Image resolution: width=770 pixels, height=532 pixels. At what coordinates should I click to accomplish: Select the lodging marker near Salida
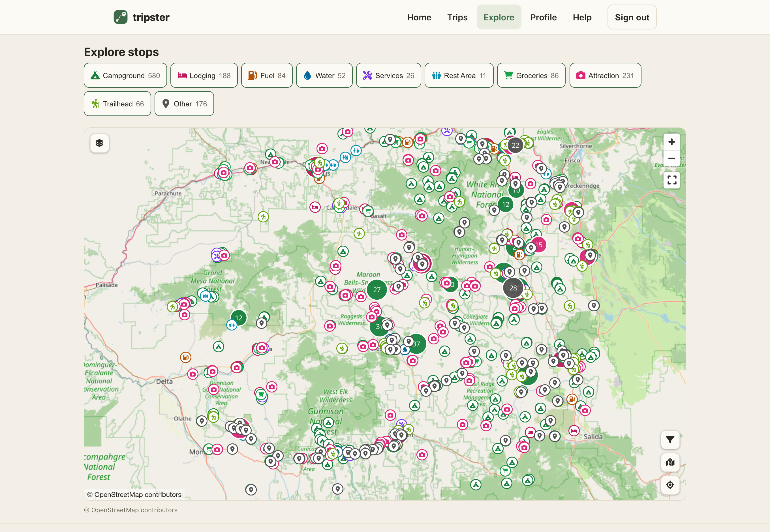pyautogui.click(x=574, y=431)
